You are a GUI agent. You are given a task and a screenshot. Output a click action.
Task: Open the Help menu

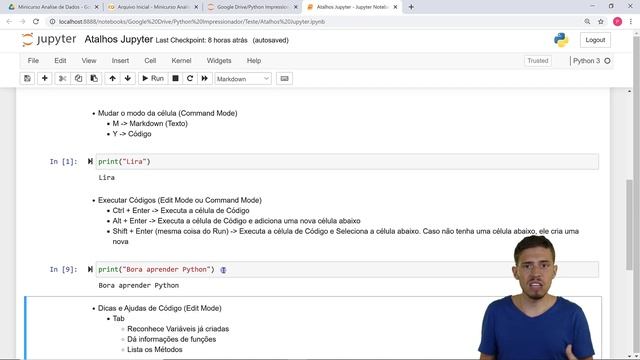253,60
